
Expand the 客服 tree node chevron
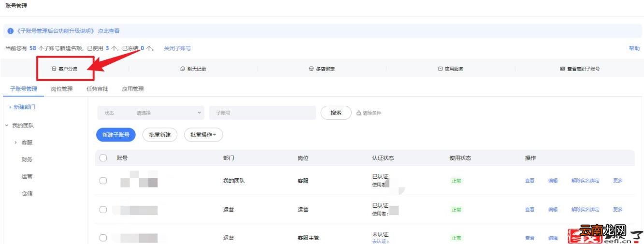[16, 143]
